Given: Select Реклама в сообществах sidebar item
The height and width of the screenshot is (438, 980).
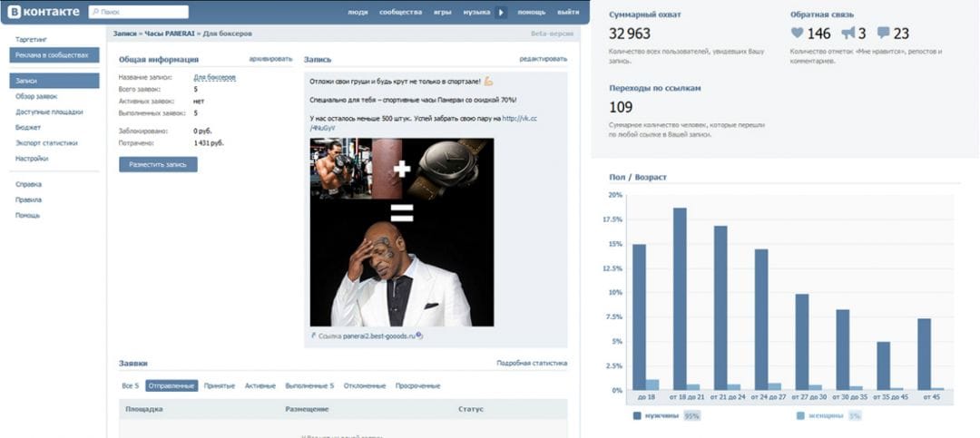Looking at the screenshot, I should point(54,55).
